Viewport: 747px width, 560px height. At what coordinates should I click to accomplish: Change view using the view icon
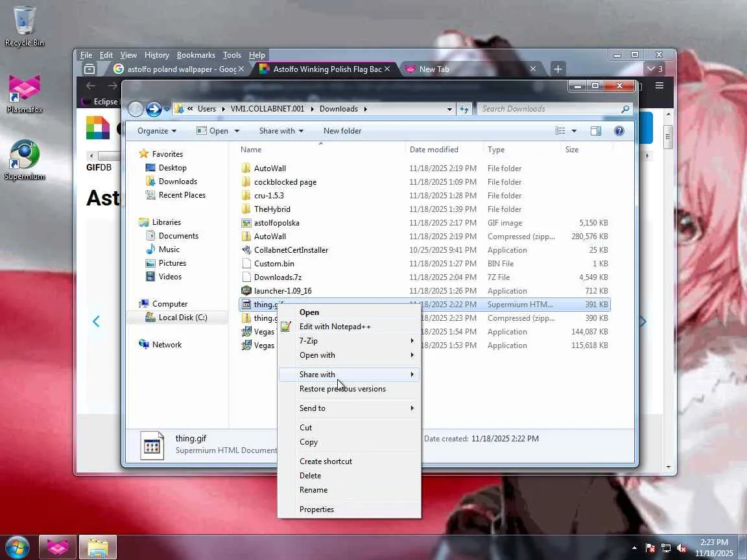[x=560, y=131]
